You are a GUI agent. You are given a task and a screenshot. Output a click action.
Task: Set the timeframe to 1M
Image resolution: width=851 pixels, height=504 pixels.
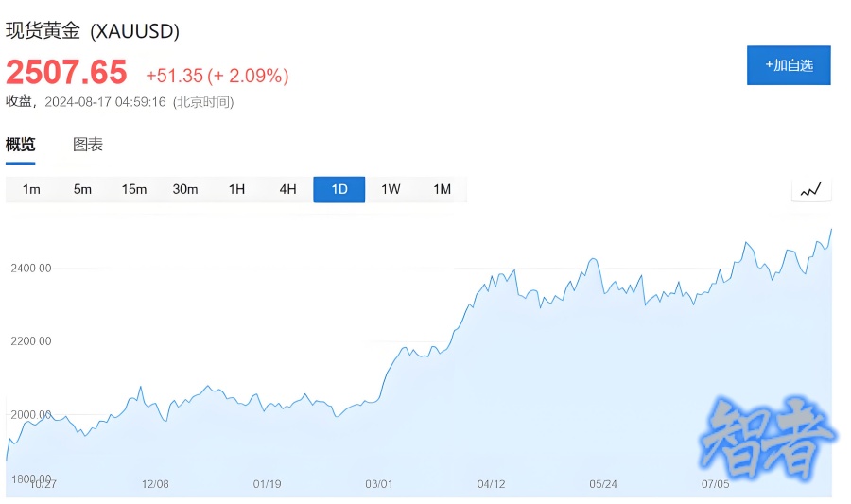coord(442,189)
